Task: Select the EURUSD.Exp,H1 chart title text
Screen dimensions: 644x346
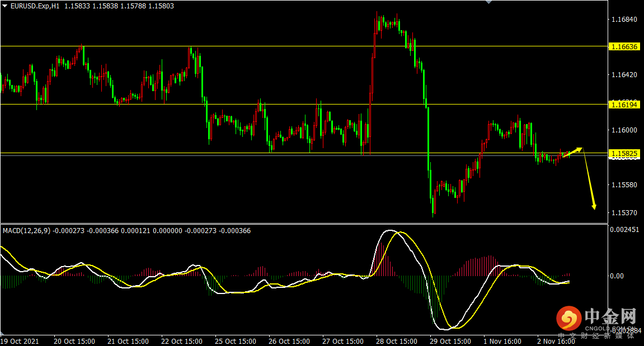Action: click(35, 6)
